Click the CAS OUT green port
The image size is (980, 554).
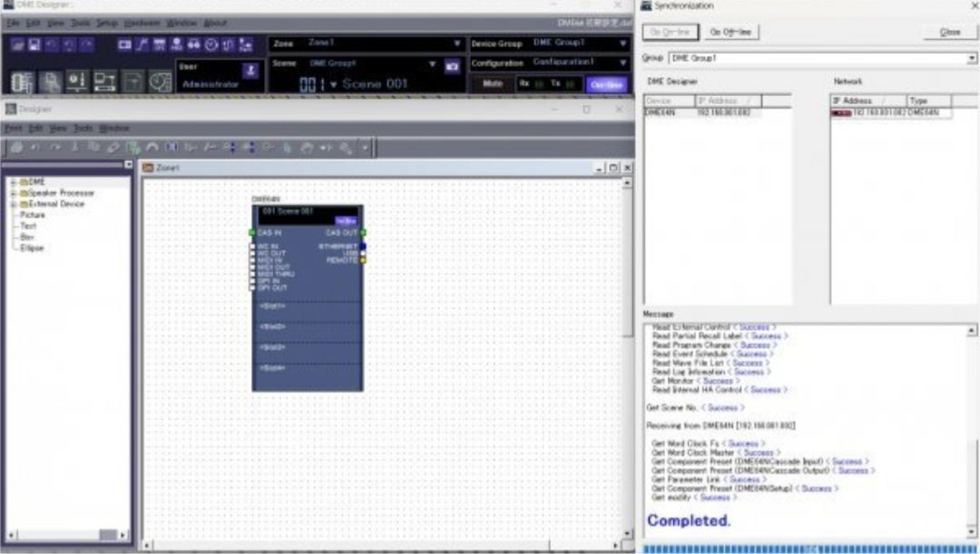click(x=363, y=232)
